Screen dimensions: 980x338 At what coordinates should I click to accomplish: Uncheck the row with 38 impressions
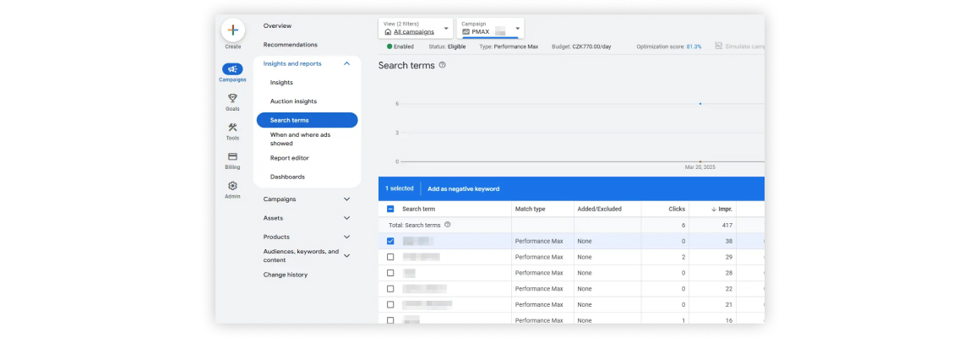(x=390, y=241)
